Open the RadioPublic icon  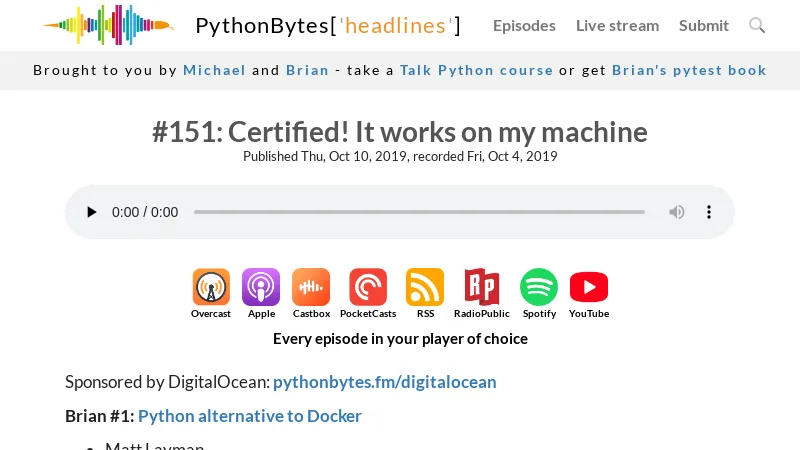(481, 288)
